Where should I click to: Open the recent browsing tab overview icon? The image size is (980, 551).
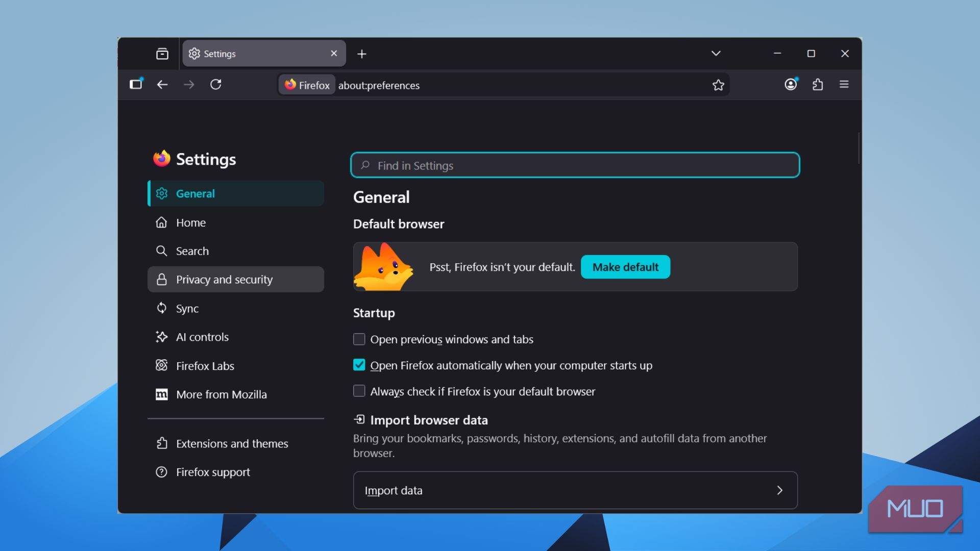coord(162,54)
